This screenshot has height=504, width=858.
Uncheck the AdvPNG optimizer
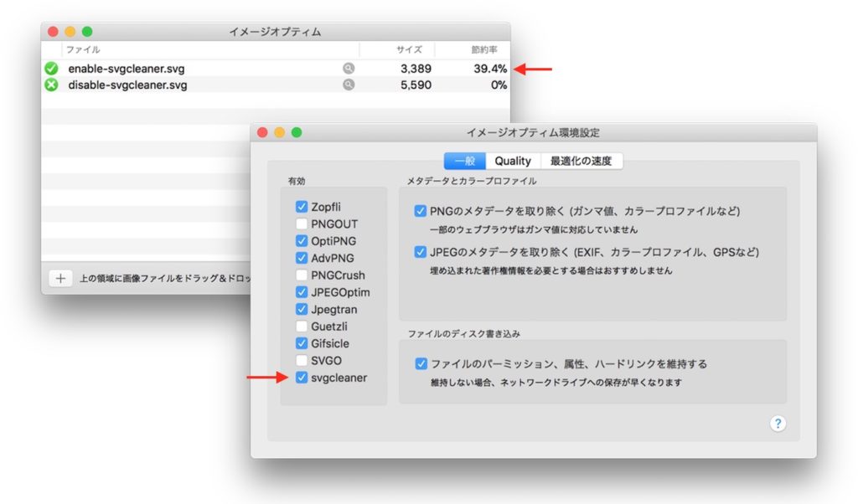pyautogui.click(x=301, y=258)
